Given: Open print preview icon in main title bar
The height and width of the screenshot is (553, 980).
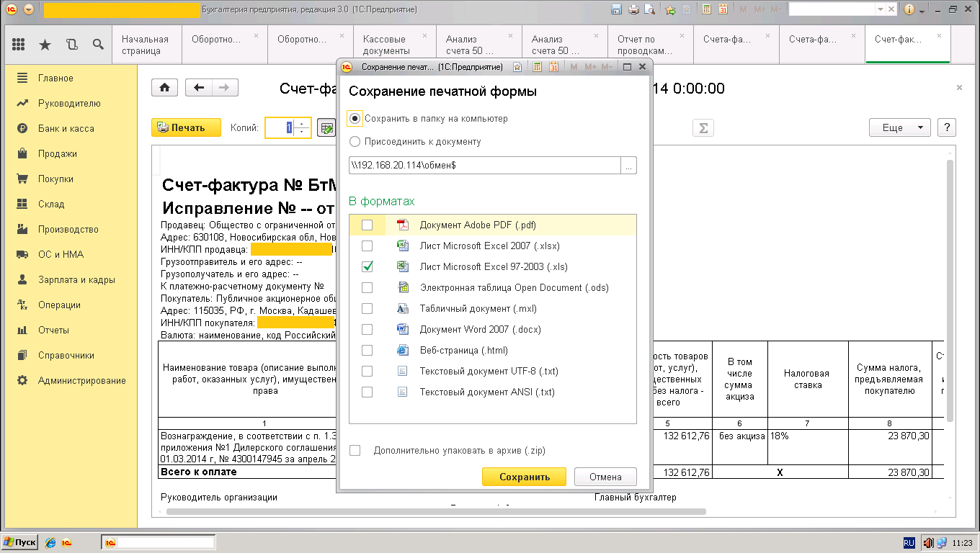Looking at the screenshot, I should point(650,9).
